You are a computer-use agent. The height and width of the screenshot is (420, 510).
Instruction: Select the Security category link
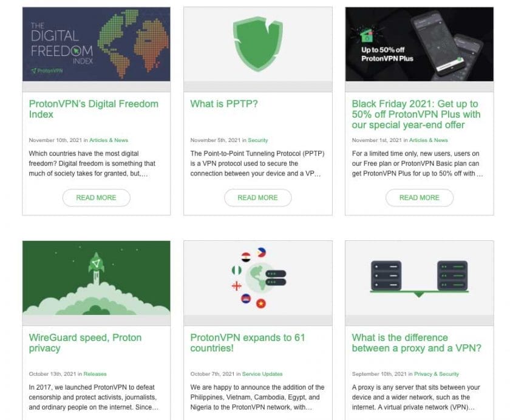click(258, 140)
